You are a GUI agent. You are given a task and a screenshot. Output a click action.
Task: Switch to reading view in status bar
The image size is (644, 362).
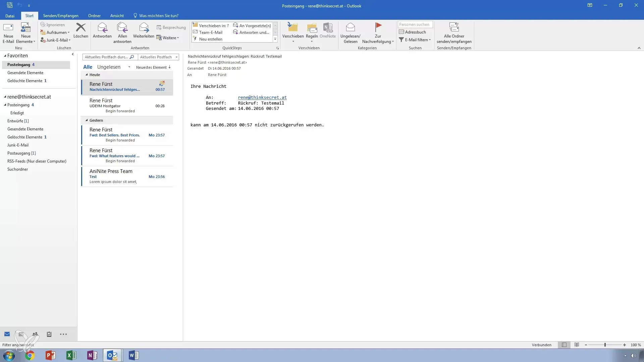tap(577, 345)
